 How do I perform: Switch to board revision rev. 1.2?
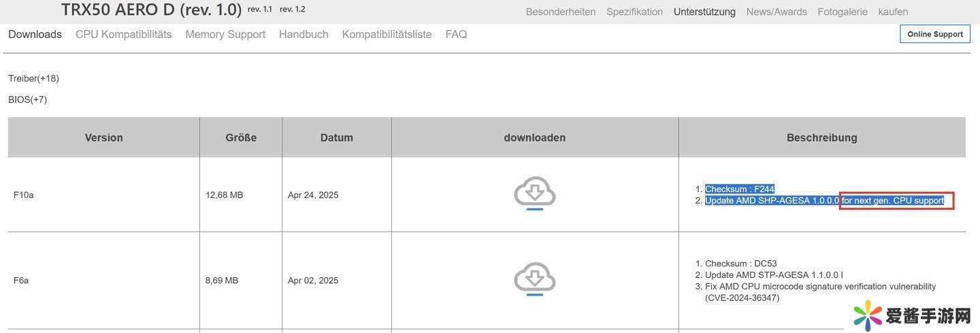pyautogui.click(x=293, y=10)
